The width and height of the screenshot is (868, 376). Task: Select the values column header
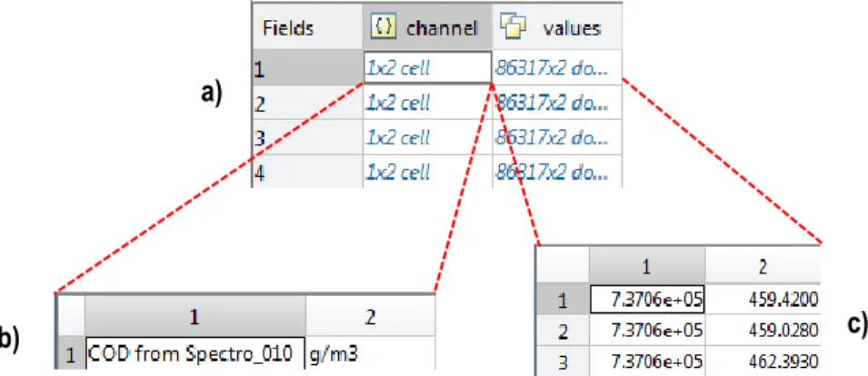557,27
